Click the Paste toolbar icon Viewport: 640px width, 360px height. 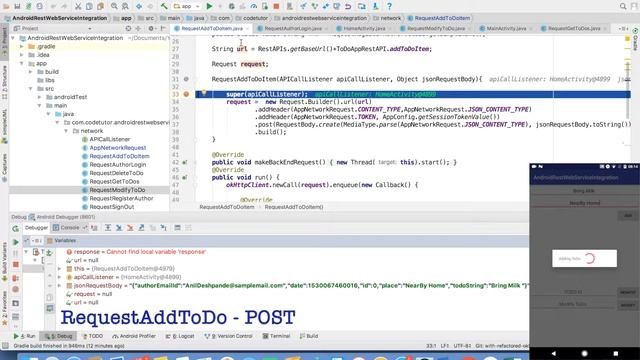point(100,6)
